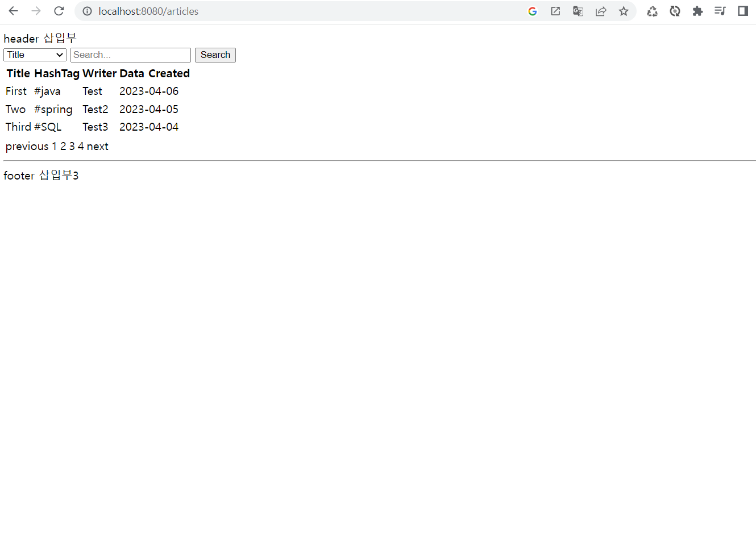View site information icon in address bar
Viewport: 756px width, 546px height.
[87, 11]
